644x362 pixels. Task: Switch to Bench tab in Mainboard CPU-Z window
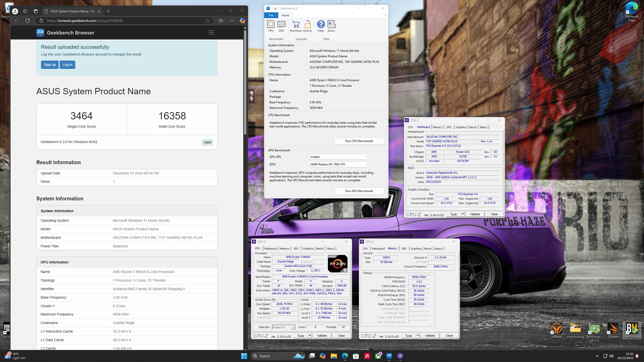coord(473,127)
